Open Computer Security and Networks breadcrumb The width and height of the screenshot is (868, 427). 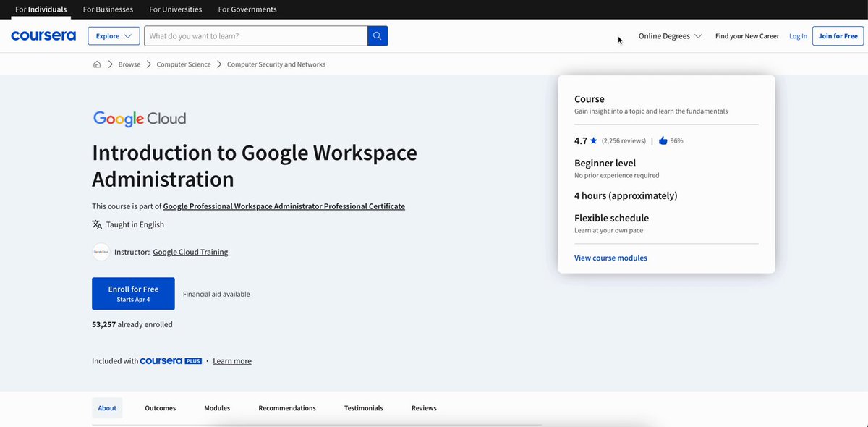[x=276, y=64]
